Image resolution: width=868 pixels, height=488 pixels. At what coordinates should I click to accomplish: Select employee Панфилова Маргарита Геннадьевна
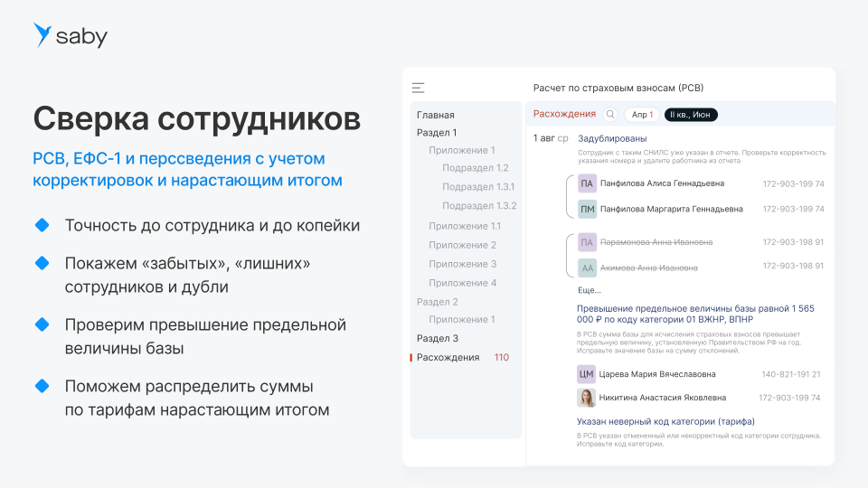672,209
